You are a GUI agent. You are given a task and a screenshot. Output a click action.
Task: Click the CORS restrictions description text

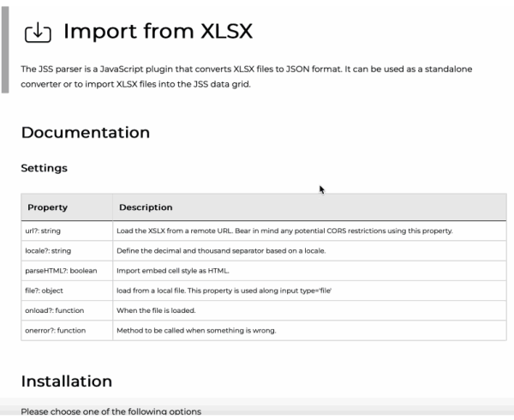[x=284, y=231]
